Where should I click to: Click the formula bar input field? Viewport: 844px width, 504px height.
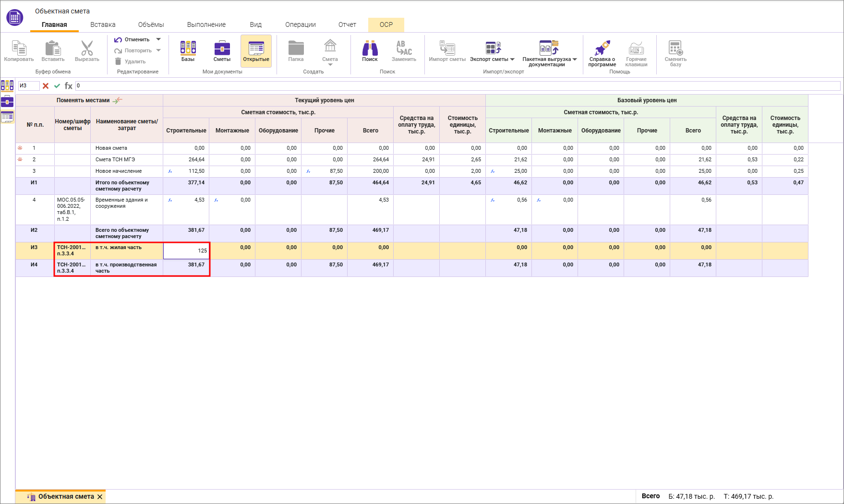coord(456,86)
